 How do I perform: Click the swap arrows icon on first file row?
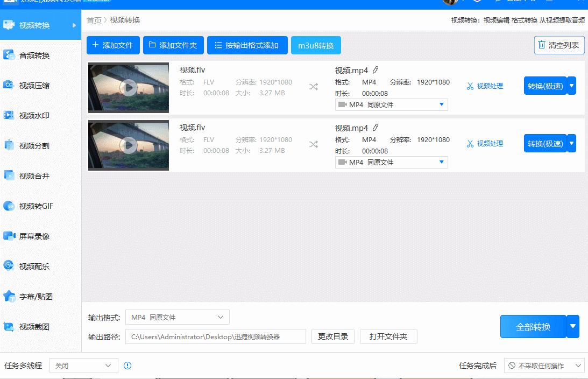313,86
